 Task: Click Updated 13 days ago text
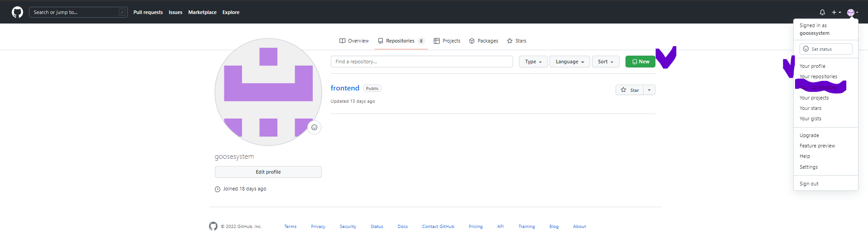coord(353,101)
